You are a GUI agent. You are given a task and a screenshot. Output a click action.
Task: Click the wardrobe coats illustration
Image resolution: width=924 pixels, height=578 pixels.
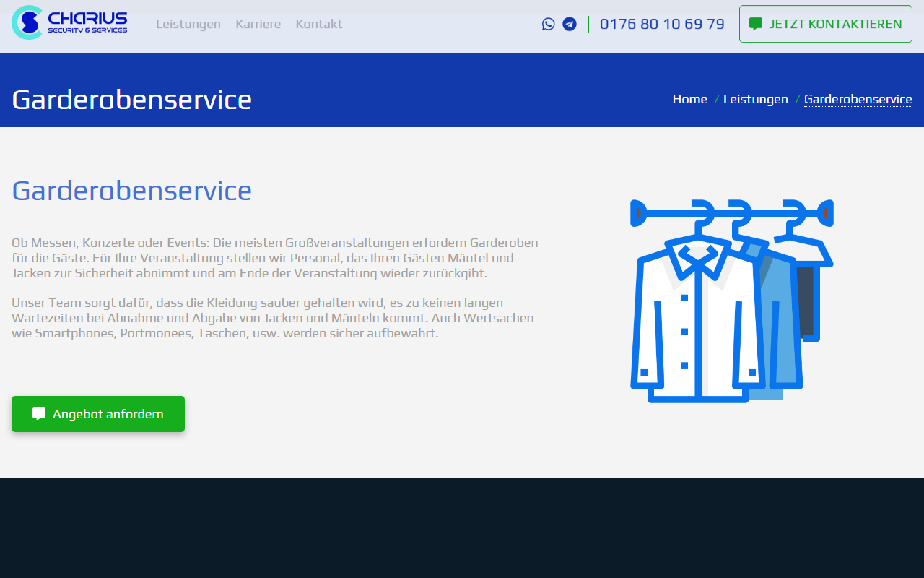(x=731, y=301)
